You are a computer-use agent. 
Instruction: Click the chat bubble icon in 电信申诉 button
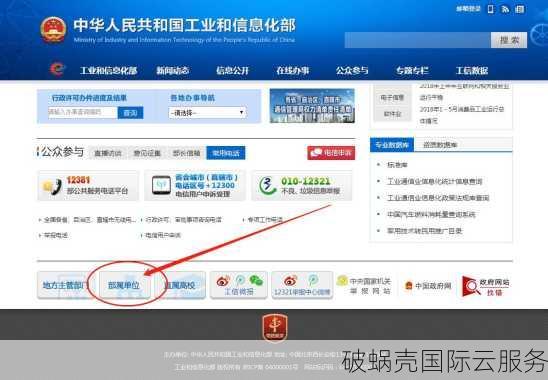pyautogui.click(x=316, y=153)
